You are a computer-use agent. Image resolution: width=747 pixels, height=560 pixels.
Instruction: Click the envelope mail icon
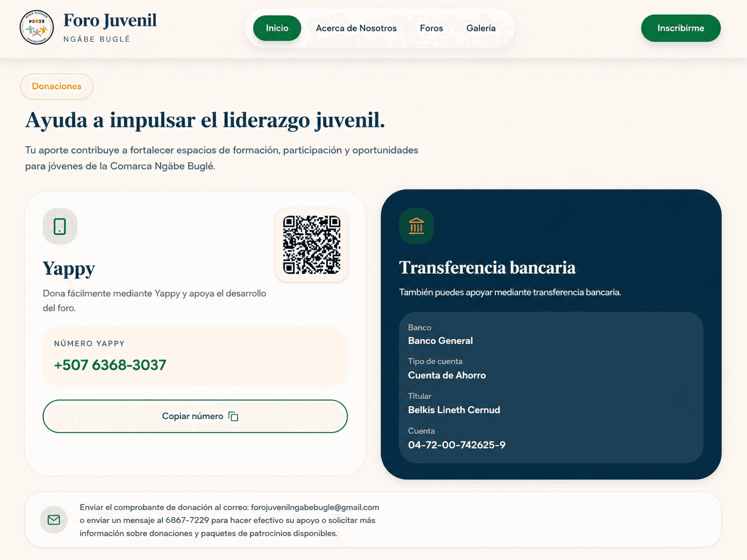click(x=54, y=520)
